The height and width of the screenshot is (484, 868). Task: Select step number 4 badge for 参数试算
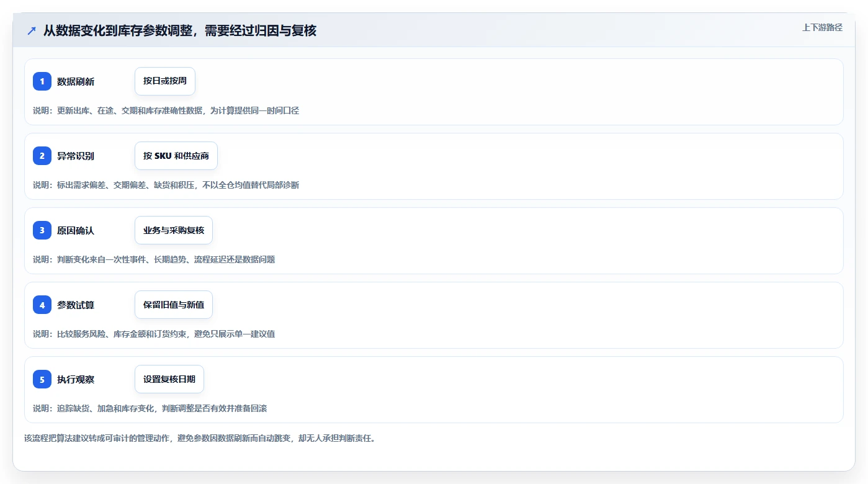tap(42, 305)
